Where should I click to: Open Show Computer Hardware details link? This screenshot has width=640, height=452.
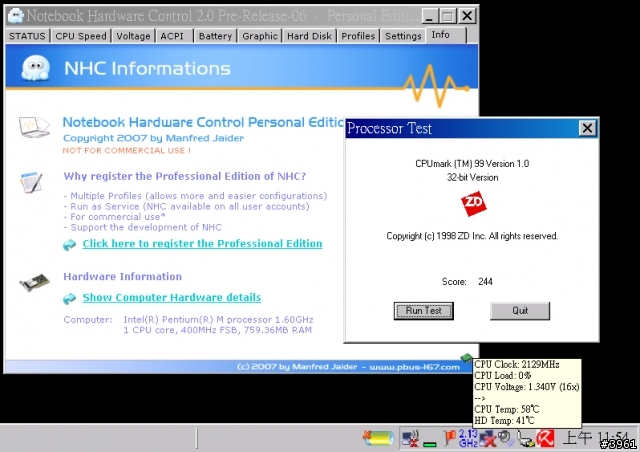click(x=172, y=297)
